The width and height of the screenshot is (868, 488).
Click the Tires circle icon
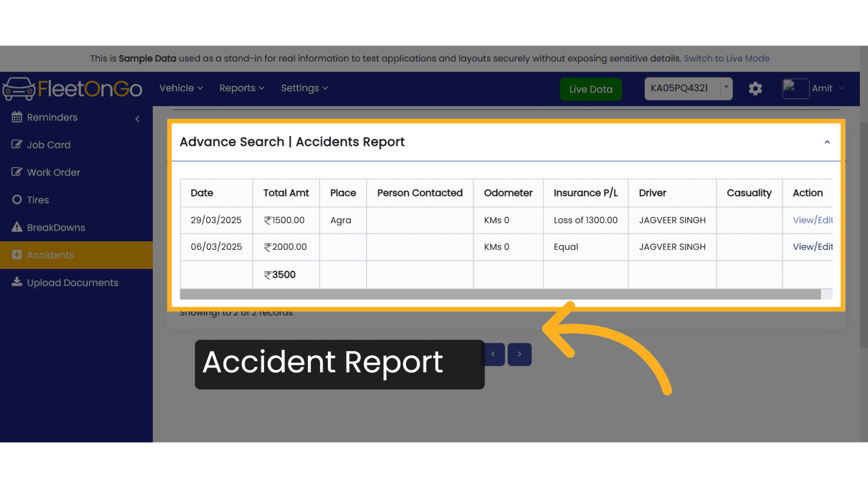(17, 200)
